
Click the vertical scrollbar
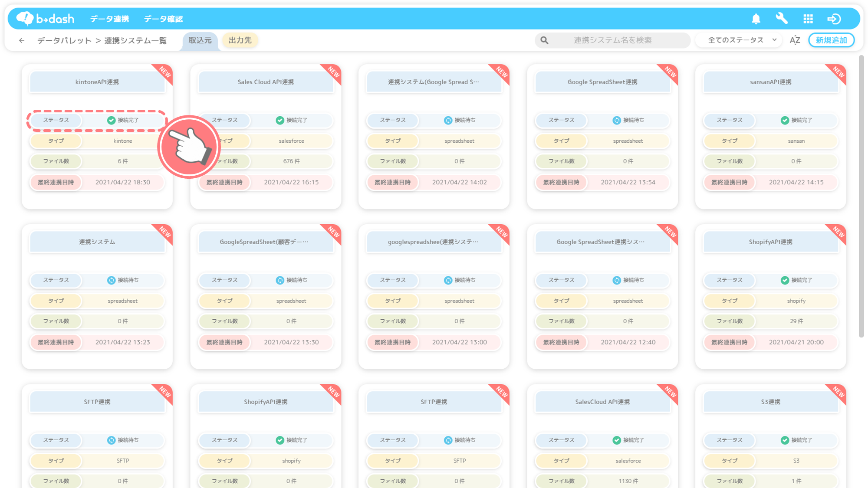pos(861,196)
